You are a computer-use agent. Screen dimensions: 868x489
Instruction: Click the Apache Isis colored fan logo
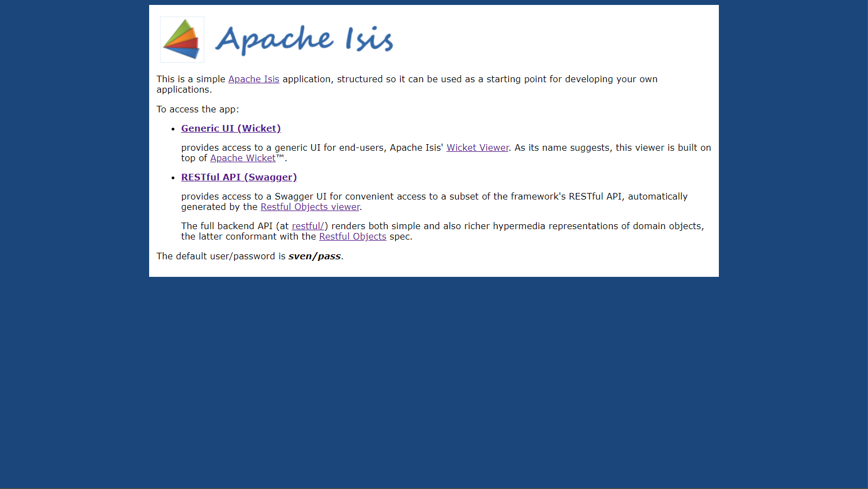[x=182, y=39]
